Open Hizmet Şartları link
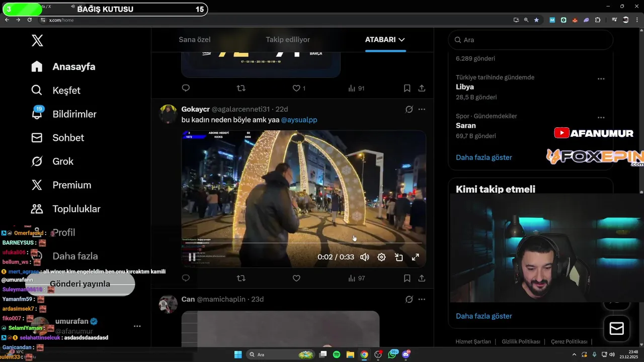Image resolution: width=644 pixels, height=362 pixels. point(473,341)
